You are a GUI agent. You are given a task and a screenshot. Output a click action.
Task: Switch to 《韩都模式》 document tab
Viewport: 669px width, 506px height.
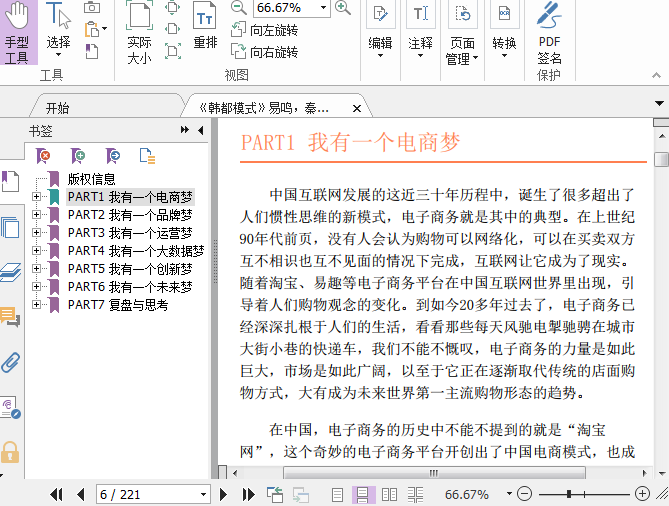265,108
